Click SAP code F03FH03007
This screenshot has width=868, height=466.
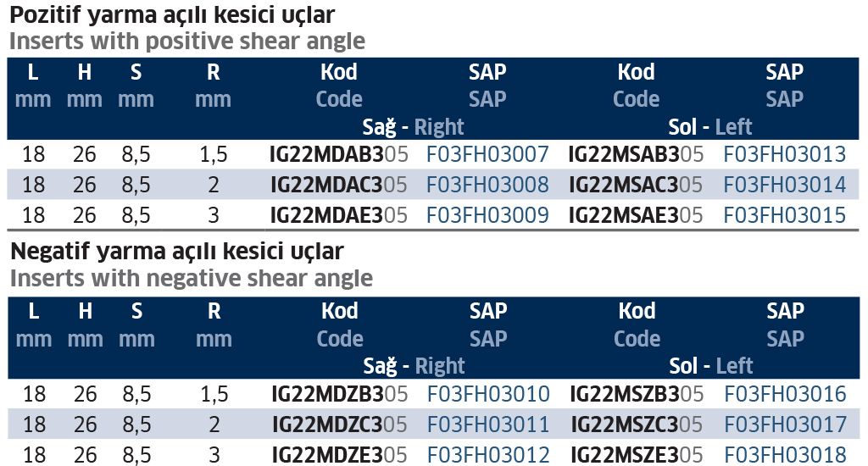[487, 154]
